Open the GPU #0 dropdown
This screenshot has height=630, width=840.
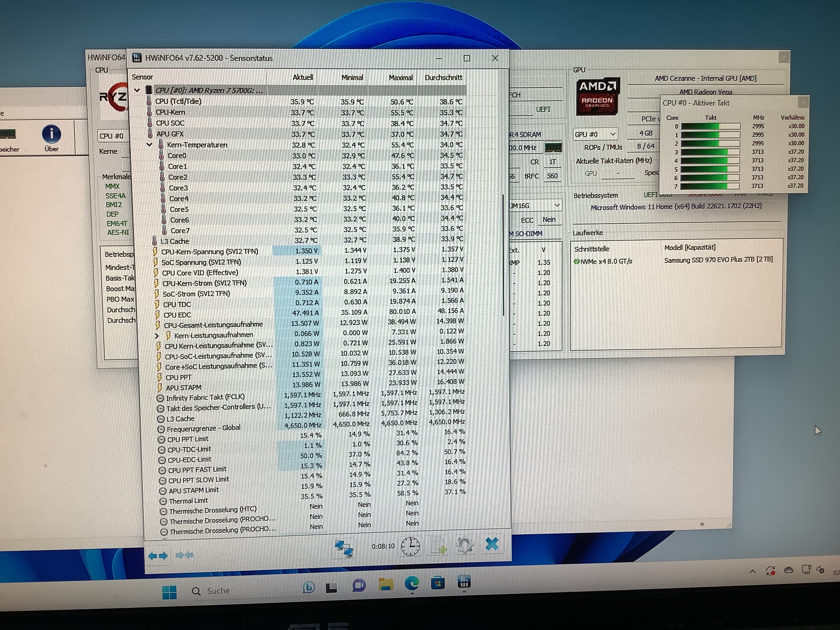612,134
